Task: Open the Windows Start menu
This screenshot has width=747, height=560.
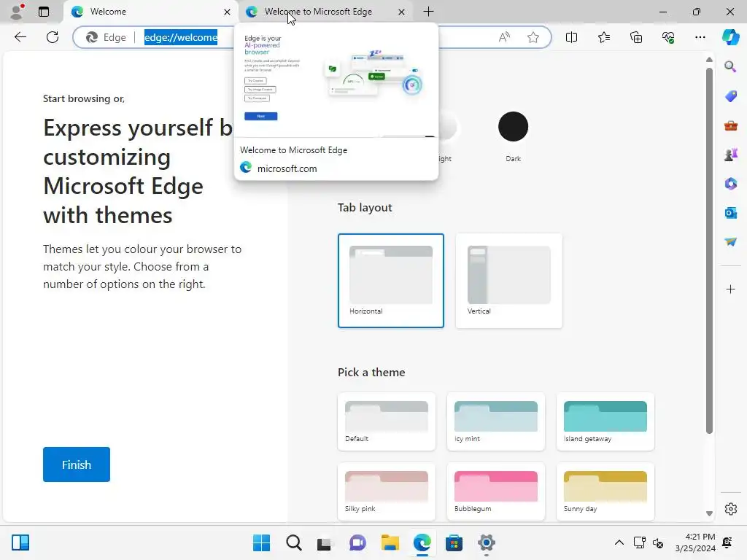Action: click(x=262, y=542)
